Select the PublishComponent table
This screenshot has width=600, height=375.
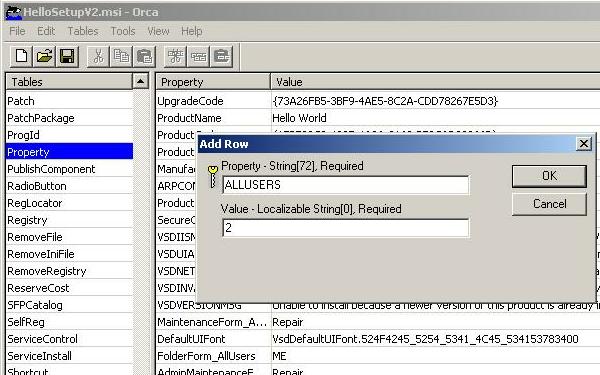point(69,169)
